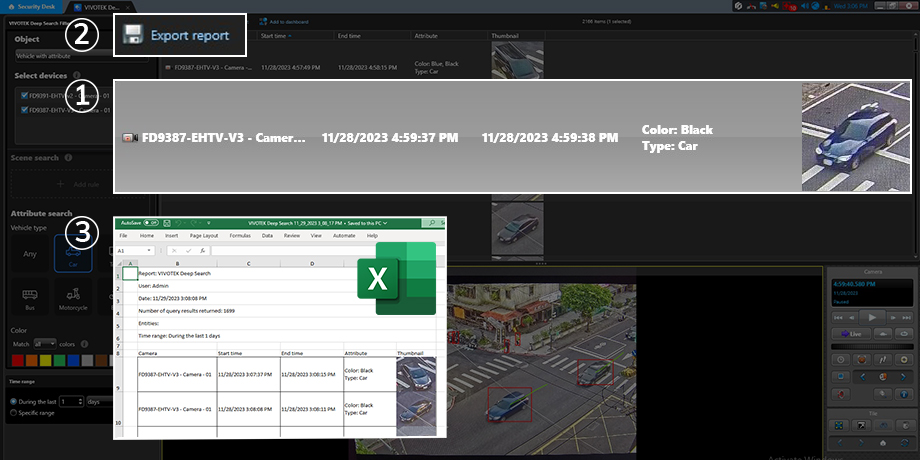Open Excel Page Layout tab
This screenshot has height=460, width=920.
(x=204, y=235)
